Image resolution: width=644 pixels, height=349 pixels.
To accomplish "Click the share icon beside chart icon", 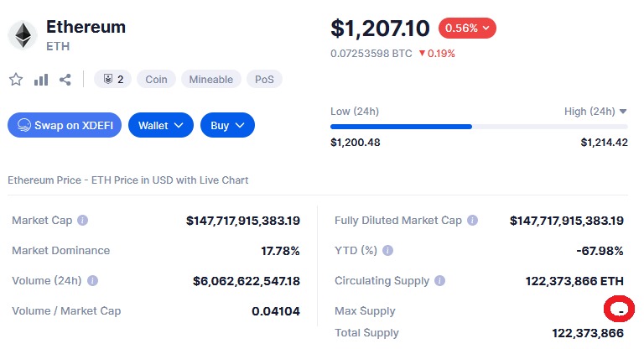I will 65,80.
